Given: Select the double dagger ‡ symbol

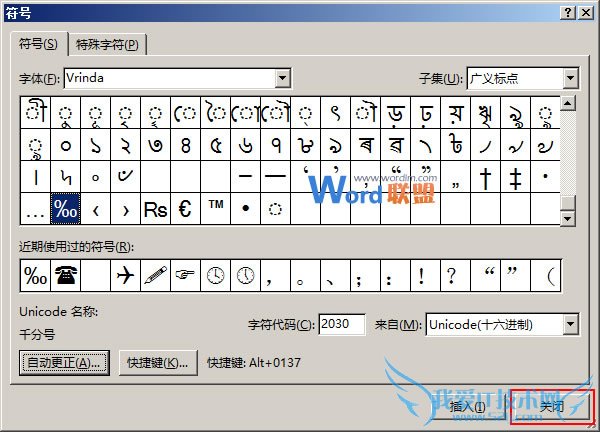Looking at the screenshot, I should (x=515, y=177).
